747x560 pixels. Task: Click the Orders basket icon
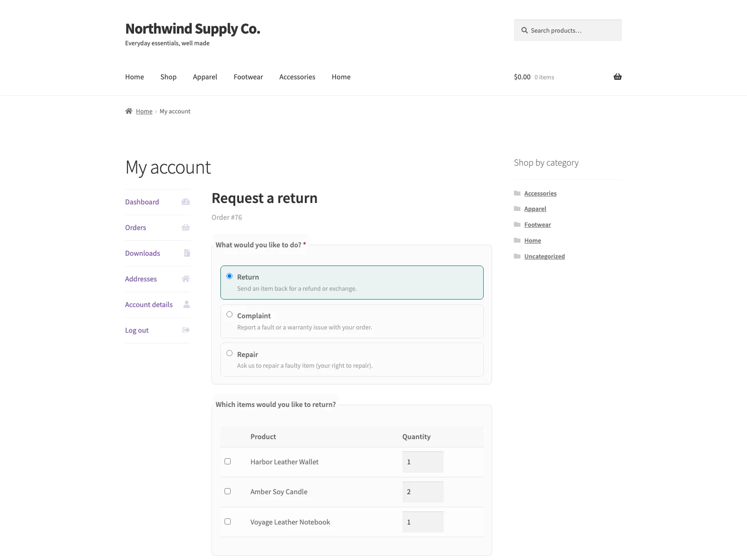pyautogui.click(x=186, y=228)
